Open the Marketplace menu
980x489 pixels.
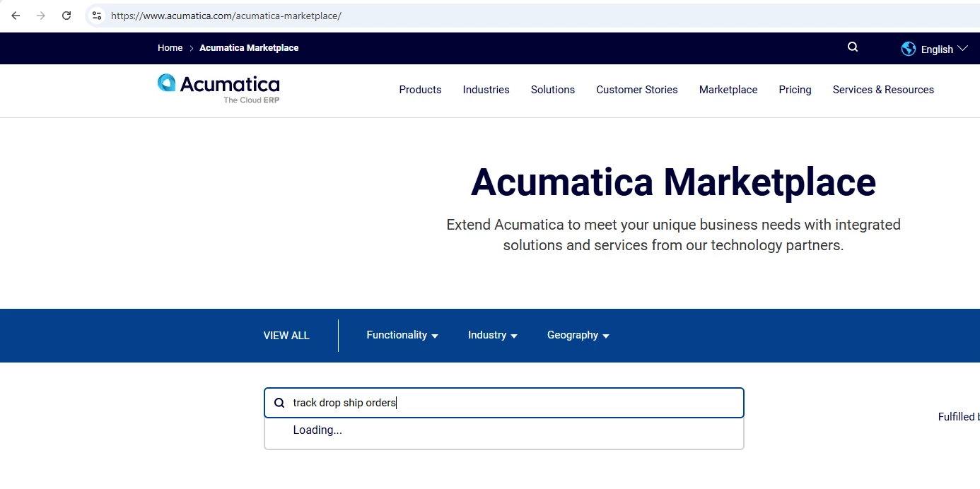728,90
